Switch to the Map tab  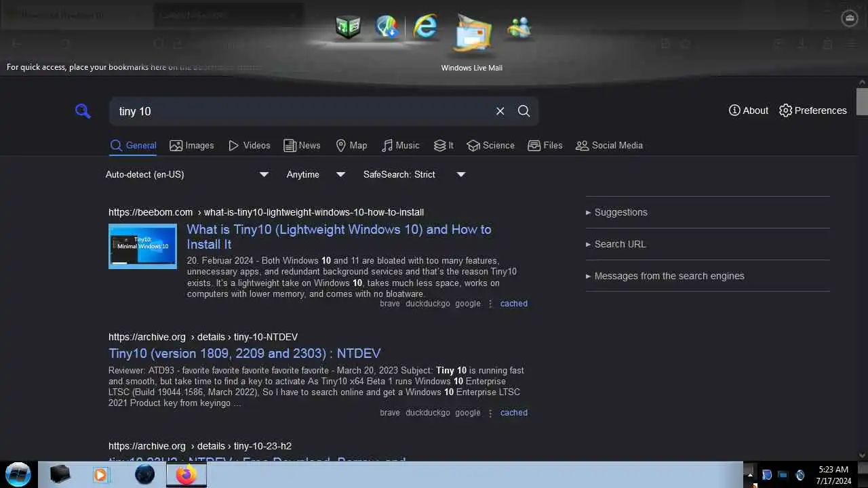[x=351, y=145]
